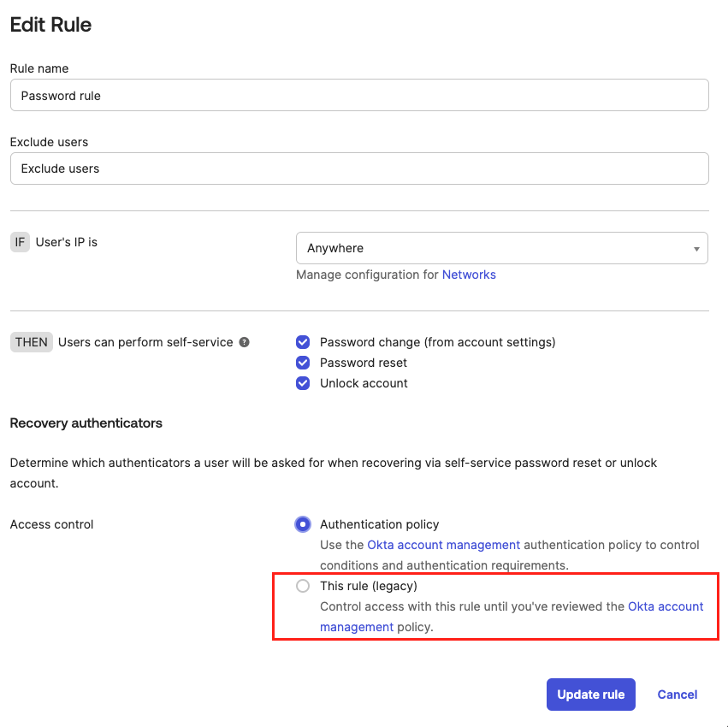Click the Rule name input field
The height and width of the screenshot is (727, 728).
point(359,95)
